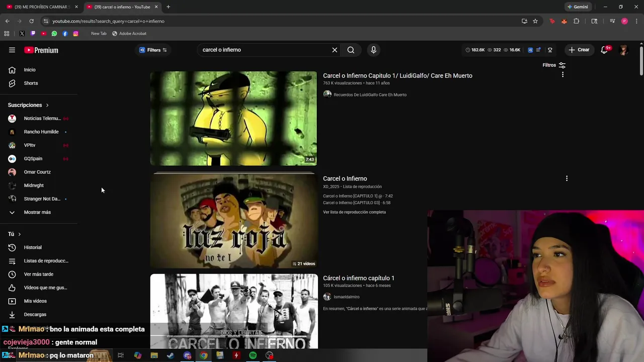
Task: Open more options for Capitulo 1 video
Action: tap(562, 74)
